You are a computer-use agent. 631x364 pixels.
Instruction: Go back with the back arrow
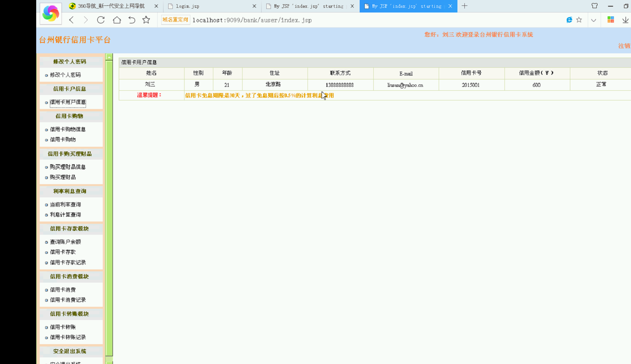(71, 20)
